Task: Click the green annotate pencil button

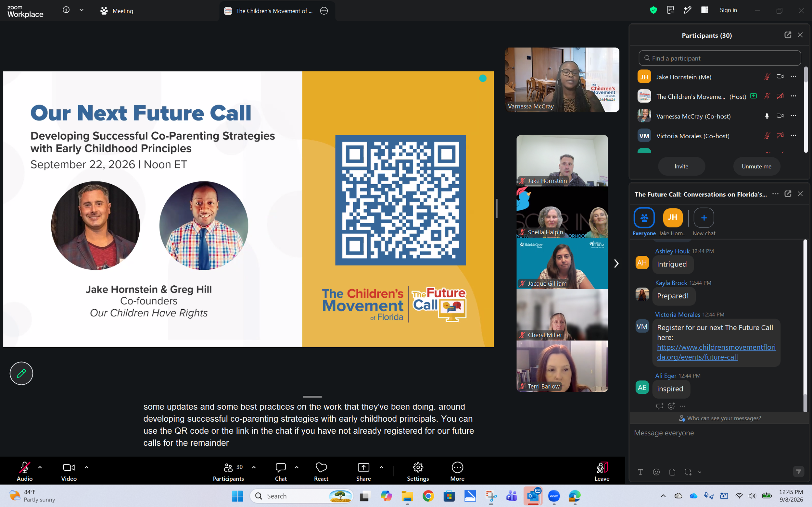Action: (21, 373)
